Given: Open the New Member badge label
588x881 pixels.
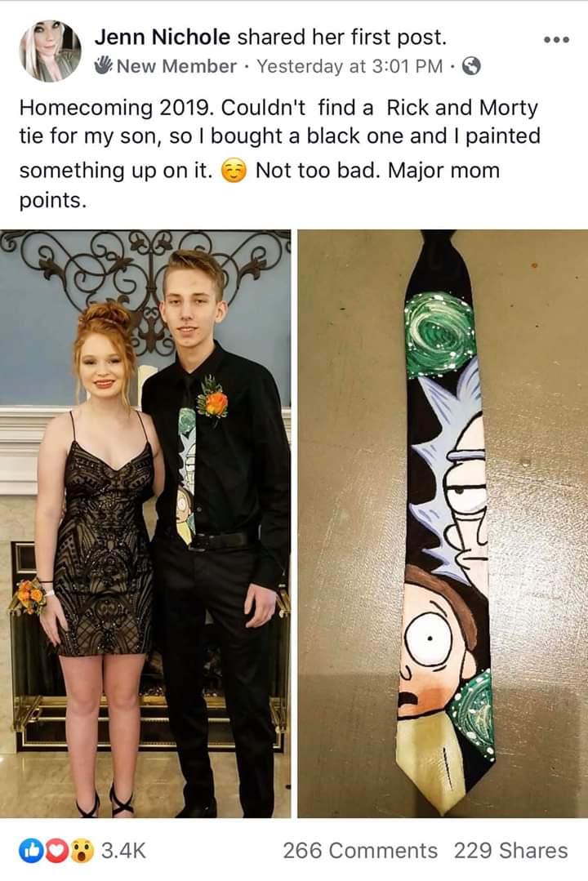Looking at the screenshot, I should point(176,66).
